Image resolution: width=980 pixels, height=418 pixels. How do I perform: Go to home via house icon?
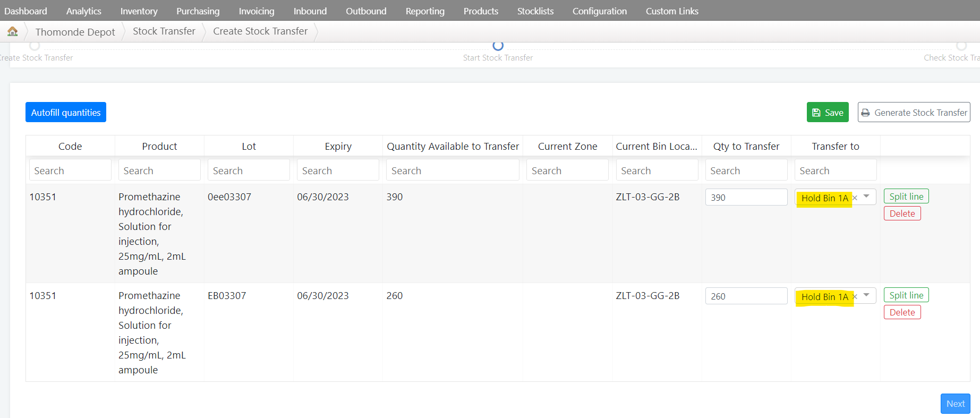coord(13,31)
